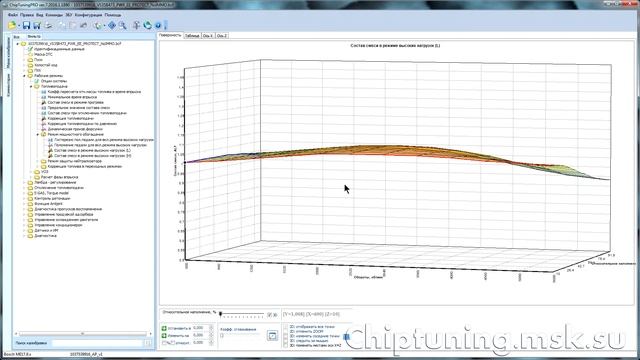Select Управление кондиционером folder

pos(58,225)
